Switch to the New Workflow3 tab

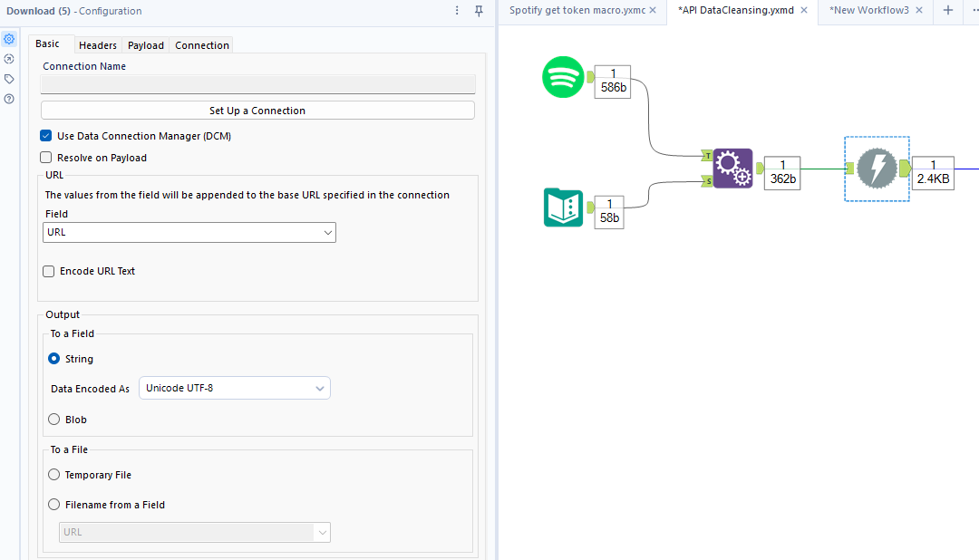pos(868,10)
